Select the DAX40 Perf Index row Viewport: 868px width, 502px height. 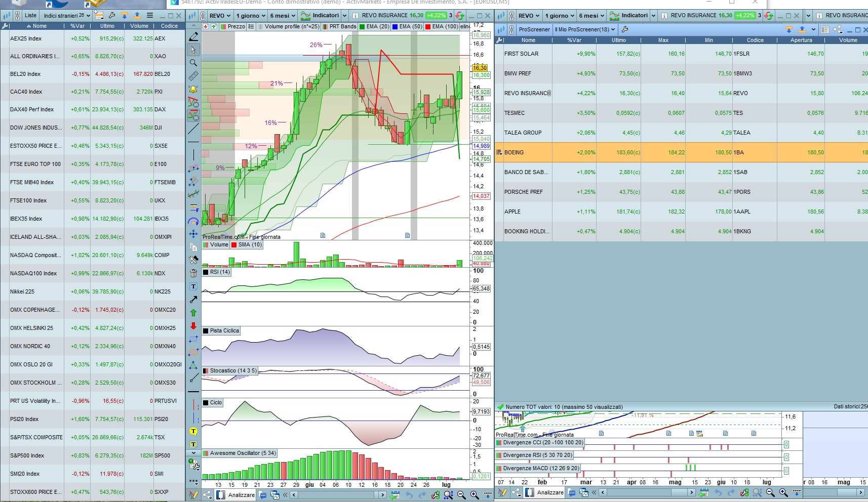pyautogui.click(x=93, y=109)
